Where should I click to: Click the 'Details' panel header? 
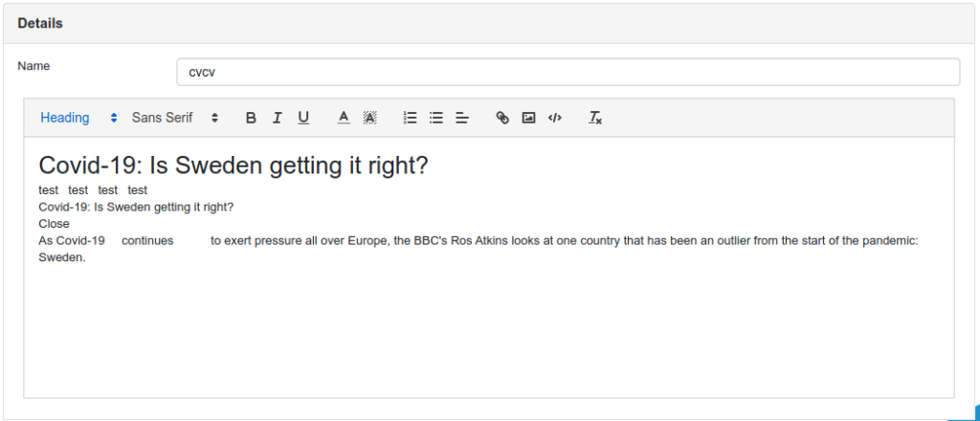tap(489, 24)
